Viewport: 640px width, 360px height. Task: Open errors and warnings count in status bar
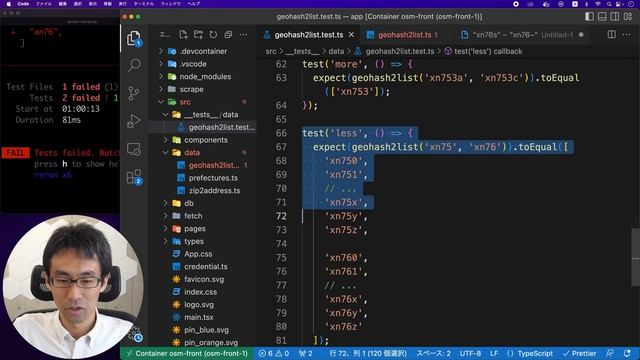coord(274,353)
